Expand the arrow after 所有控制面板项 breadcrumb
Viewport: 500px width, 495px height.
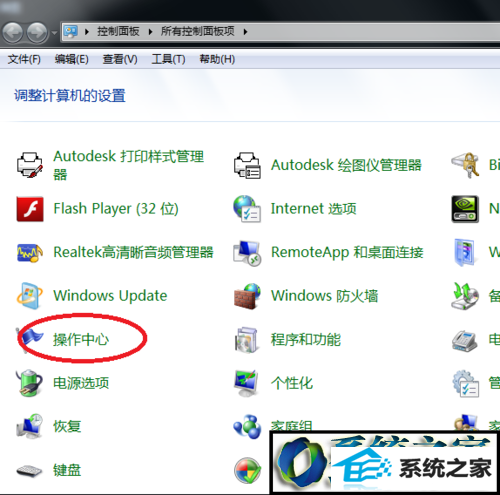[x=246, y=32]
